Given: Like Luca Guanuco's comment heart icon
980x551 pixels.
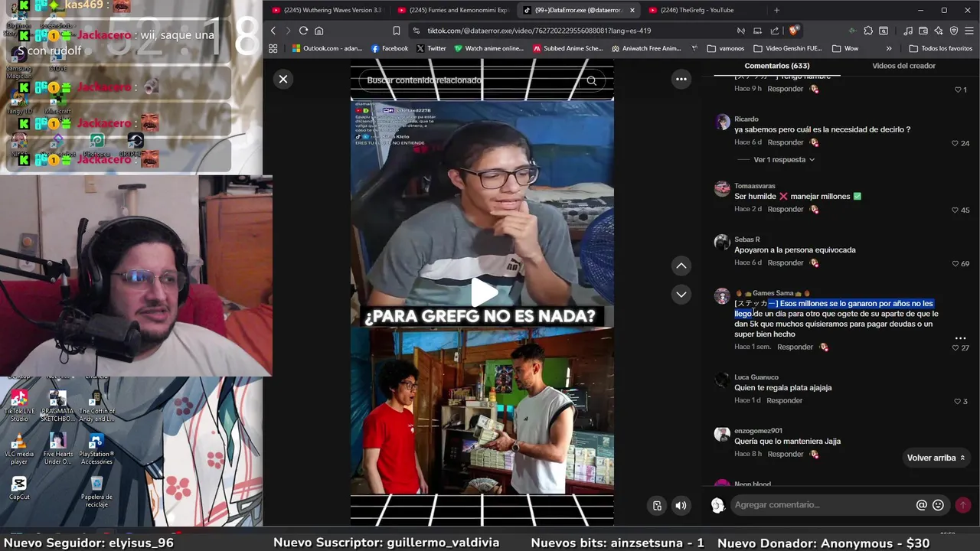Looking at the screenshot, I should click(957, 401).
